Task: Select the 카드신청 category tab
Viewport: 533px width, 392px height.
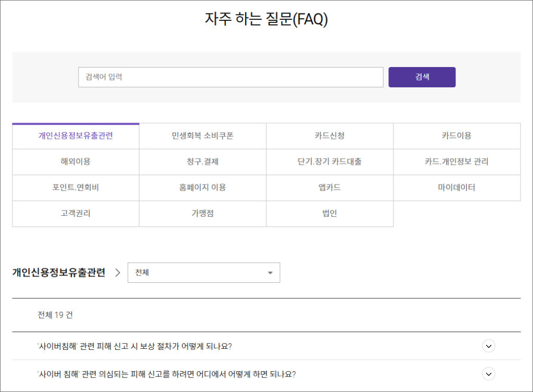Action: 329,136
